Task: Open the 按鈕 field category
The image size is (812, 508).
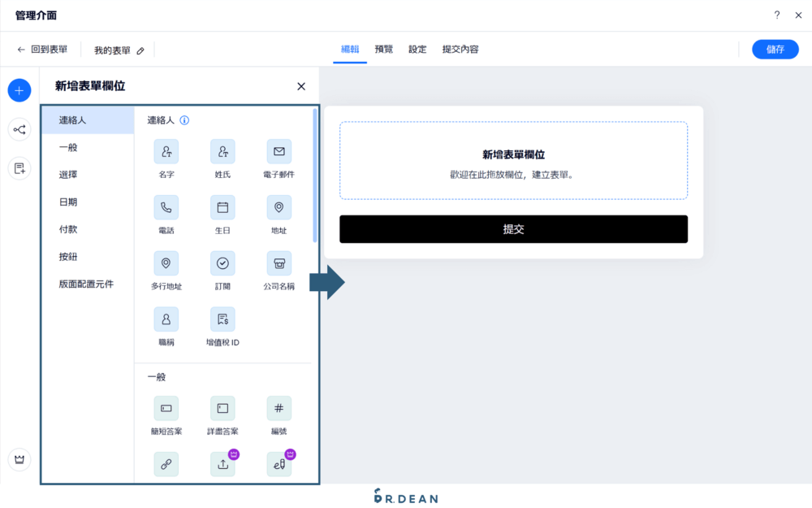Action: pos(68,256)
